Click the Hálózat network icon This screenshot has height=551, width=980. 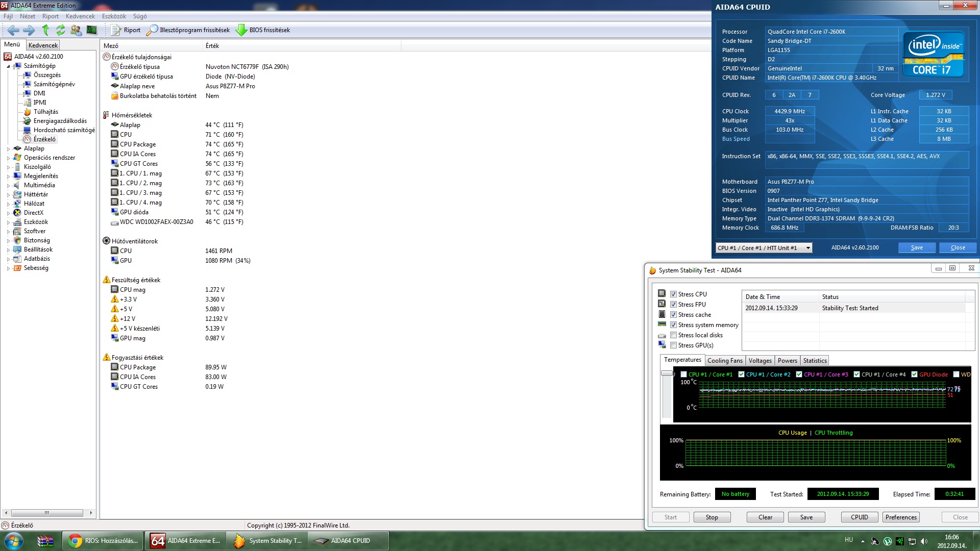(x=17, y=204)
